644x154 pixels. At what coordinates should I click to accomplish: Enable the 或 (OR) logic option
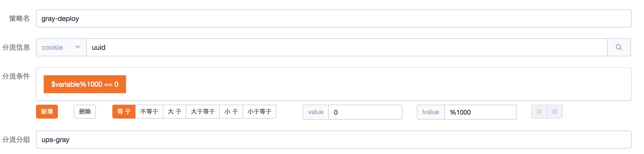click(x=554, y=112)
